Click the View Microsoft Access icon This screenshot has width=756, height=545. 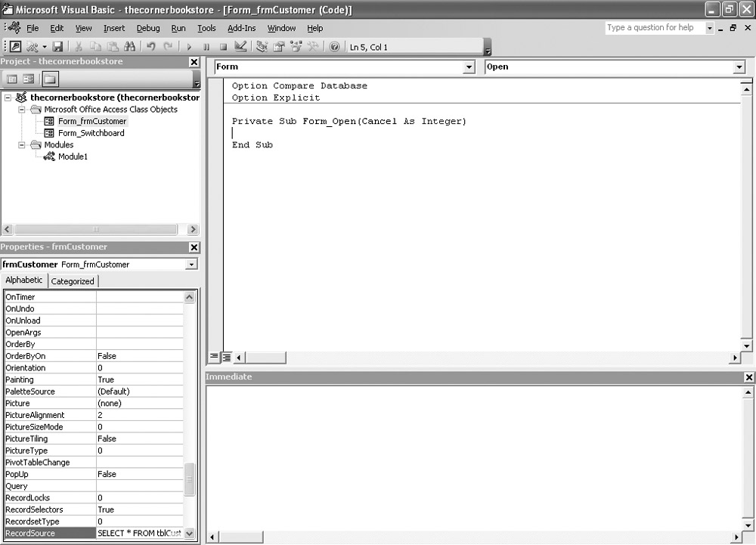(15, 47)
